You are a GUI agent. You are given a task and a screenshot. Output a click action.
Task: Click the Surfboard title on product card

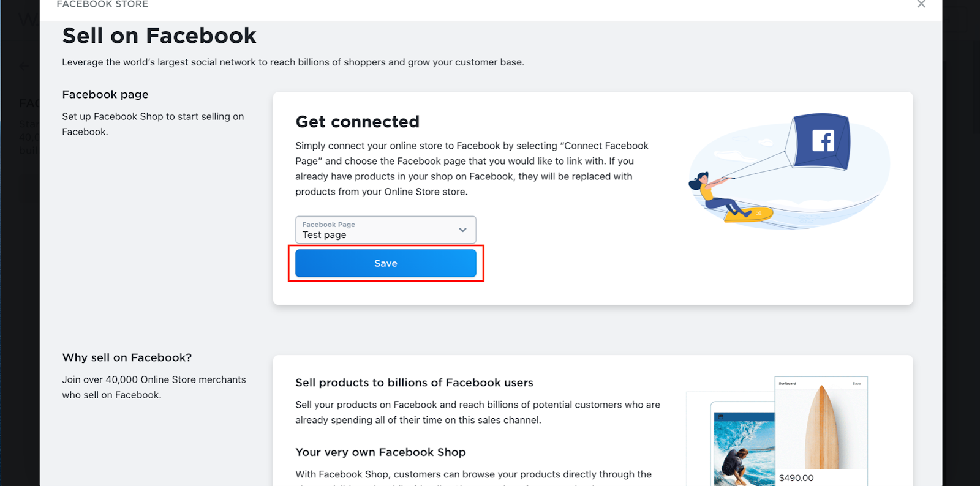coord(787,384)
